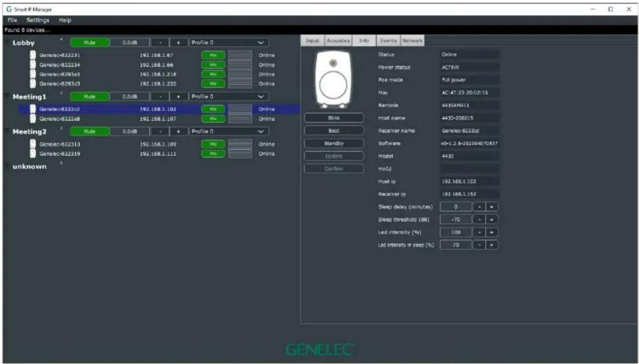639x364 pixels.
Task: Click the speaker icon beside Genelec-822319
Action: [x=32, y=154]
